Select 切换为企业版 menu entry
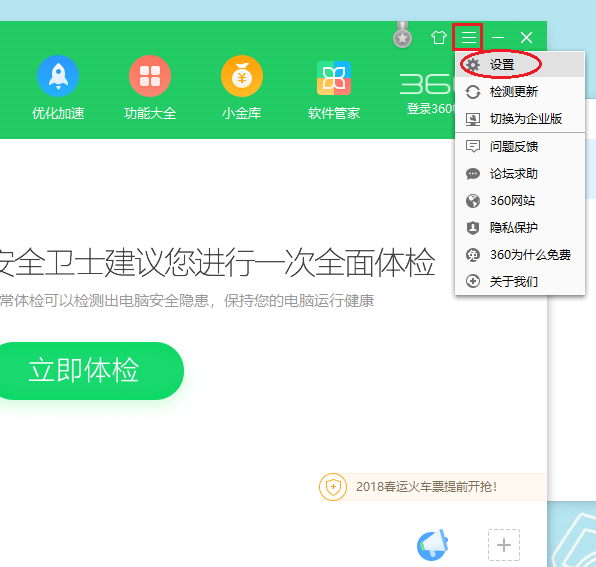The height and width of the screenshot is (567, 596). [x=520, y=119]
